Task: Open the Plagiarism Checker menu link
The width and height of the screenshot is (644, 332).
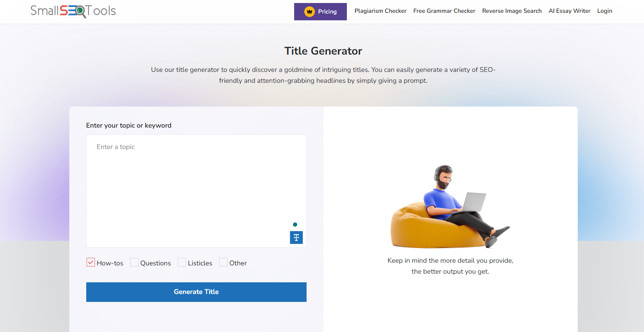Action: click(x=380, y=11)
